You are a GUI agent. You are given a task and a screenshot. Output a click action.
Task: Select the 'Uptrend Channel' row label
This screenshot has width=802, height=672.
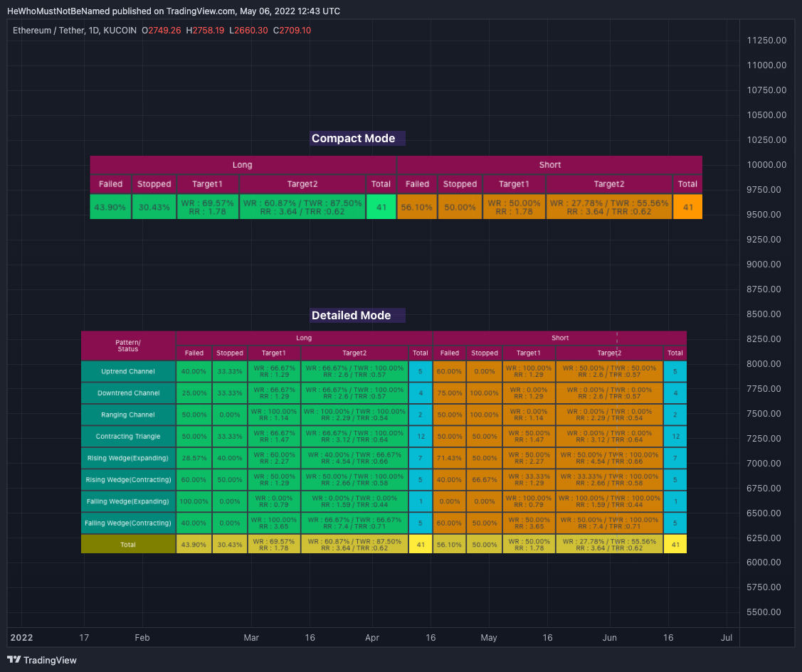(x=128, y=371)
